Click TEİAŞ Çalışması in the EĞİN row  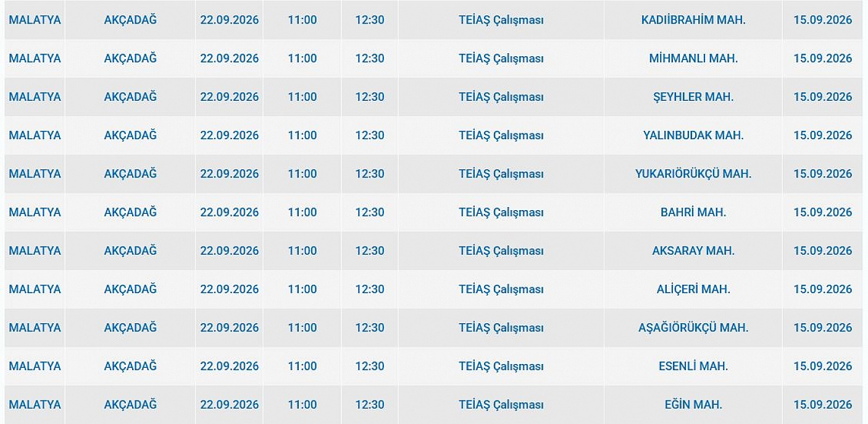pyautogui.click(x=501, y=404)
